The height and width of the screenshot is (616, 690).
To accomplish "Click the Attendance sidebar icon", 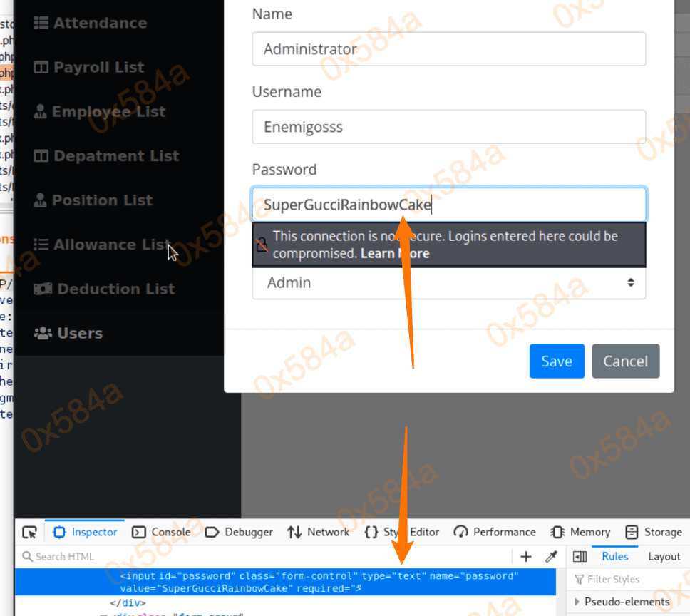I will click(x=42, y=23).
